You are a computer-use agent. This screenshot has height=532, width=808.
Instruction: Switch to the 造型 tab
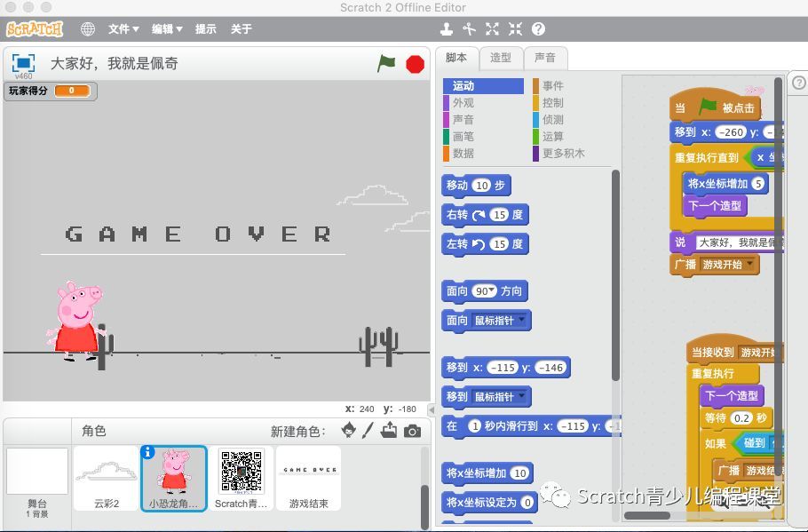coord(501,58)
